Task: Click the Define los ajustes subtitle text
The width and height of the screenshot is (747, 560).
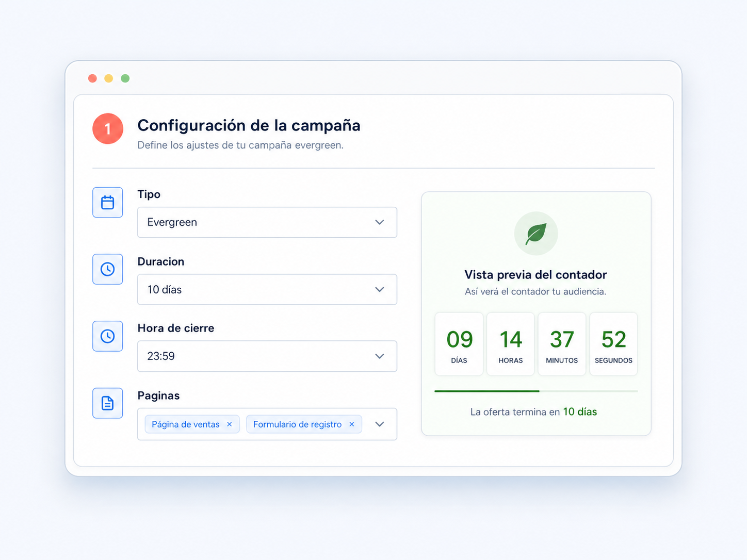Action: (240, 145)
